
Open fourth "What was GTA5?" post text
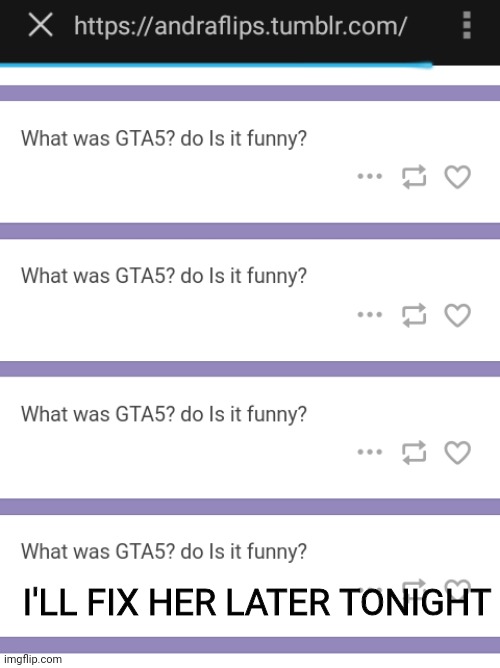click(164, 551)
